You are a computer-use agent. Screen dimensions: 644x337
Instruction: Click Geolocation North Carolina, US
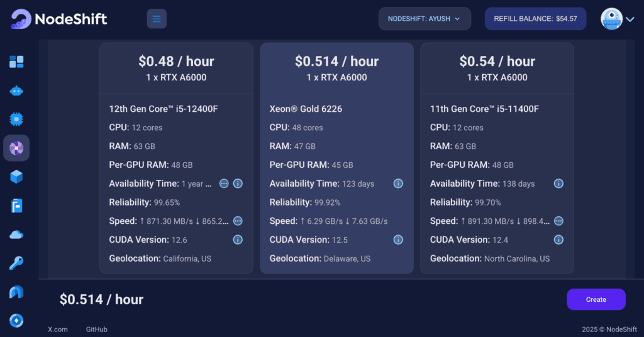tap(489, 258)
